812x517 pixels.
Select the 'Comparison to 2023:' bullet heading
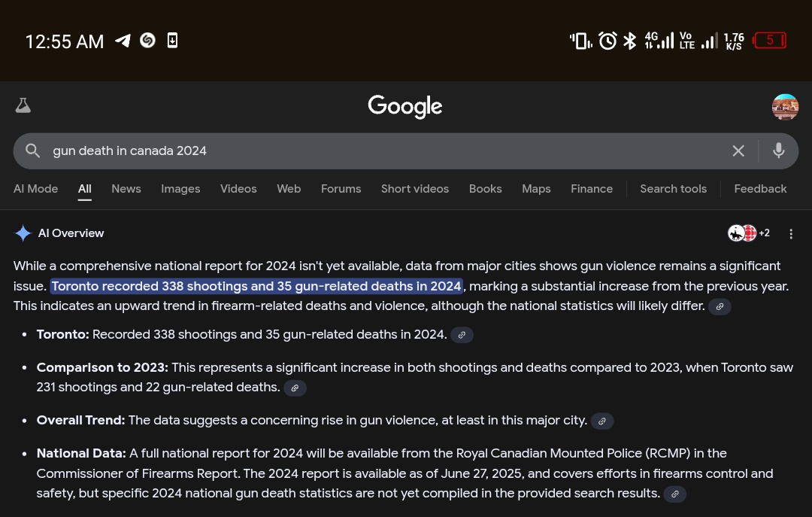pos(102,368)
